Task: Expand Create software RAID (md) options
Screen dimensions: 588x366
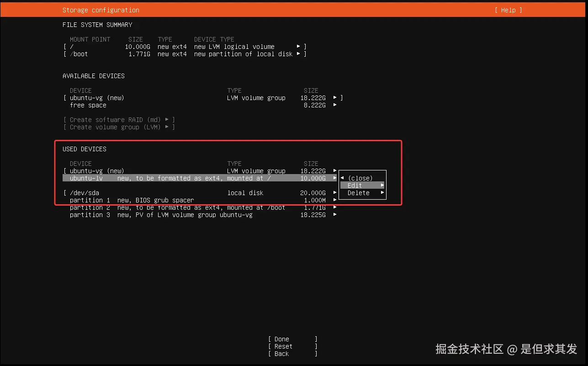Action: (x=167, y=119)
